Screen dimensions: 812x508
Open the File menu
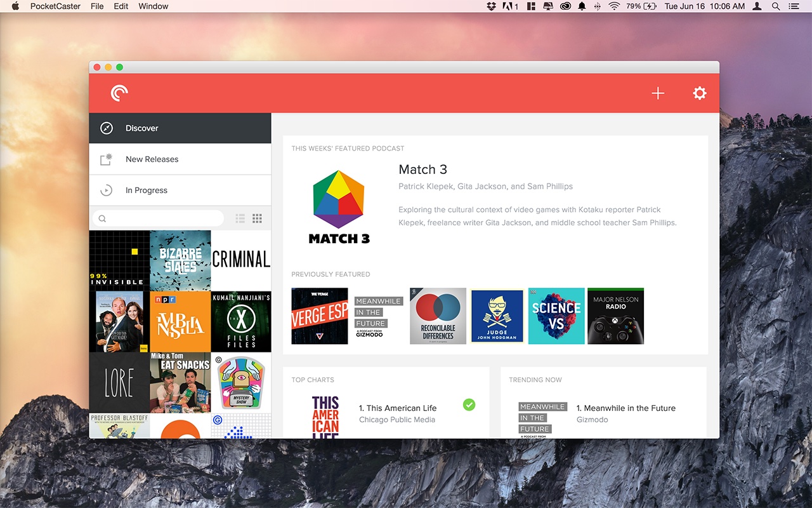coord(97,6)
